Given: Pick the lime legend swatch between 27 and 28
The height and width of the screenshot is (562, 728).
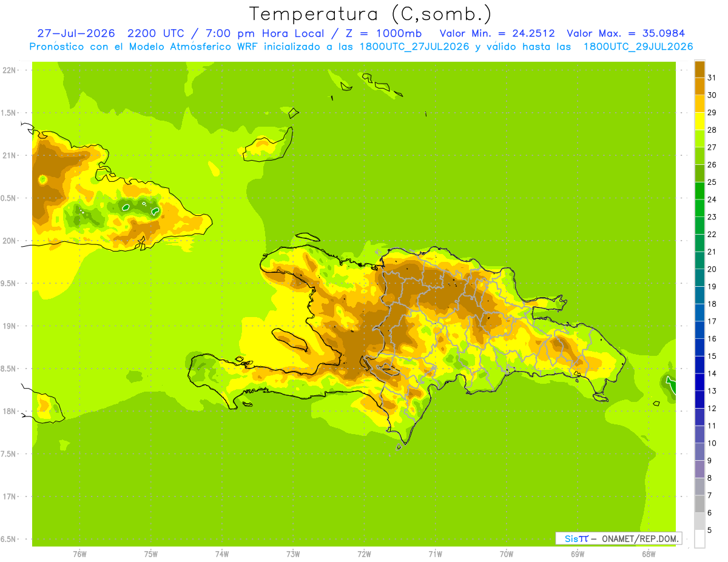Looking at the screenshot, I should coord(699,138).
